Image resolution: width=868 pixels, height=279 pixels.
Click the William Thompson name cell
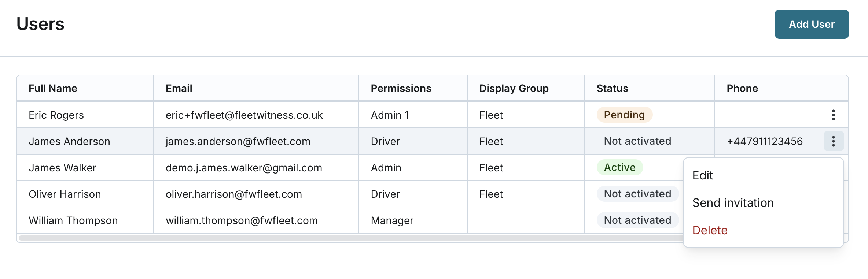(73, 220)
